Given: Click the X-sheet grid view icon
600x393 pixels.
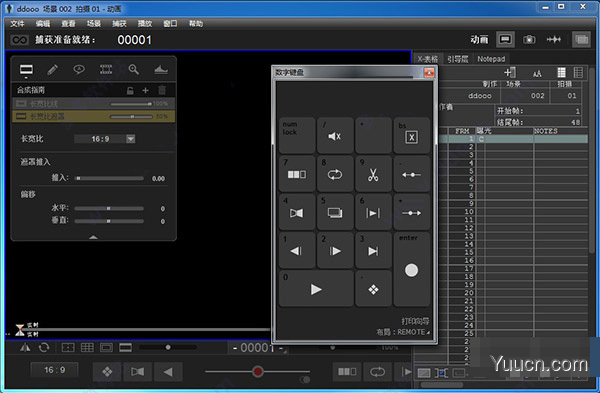Looking at the screenshot, I should [x=578, y=72].
